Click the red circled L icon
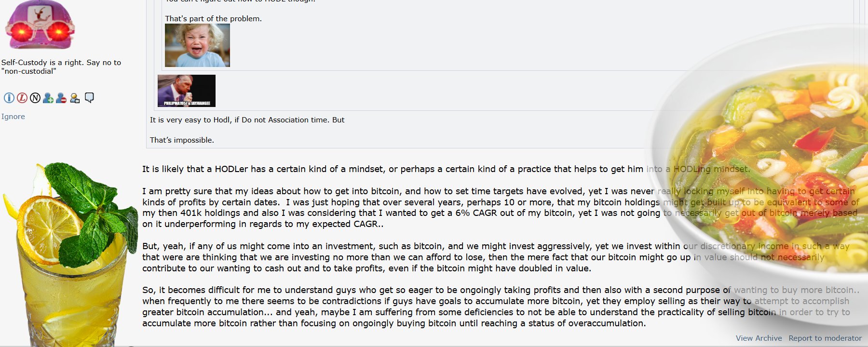This screenshot has height=347, width=868. [22, 98]
